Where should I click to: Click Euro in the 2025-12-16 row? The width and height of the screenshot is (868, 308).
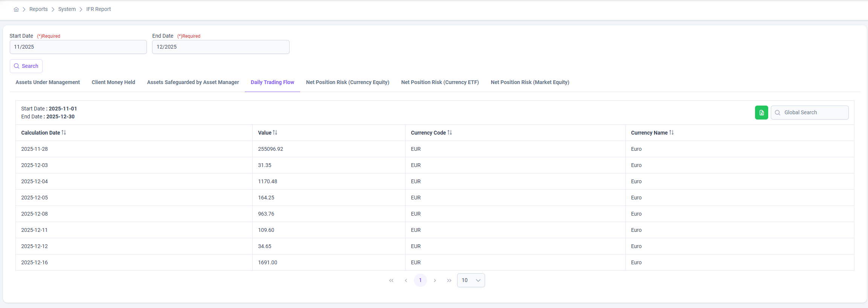click(x=636, y=262)
